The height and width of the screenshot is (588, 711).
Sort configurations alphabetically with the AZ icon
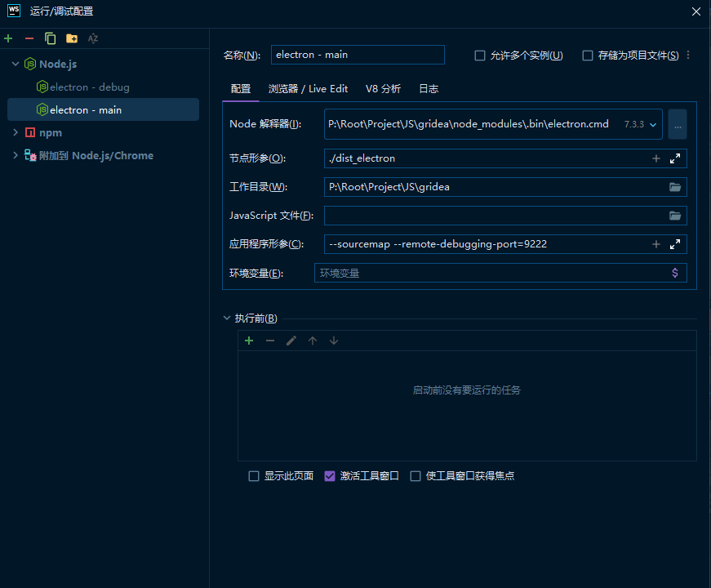click(93, 38)
